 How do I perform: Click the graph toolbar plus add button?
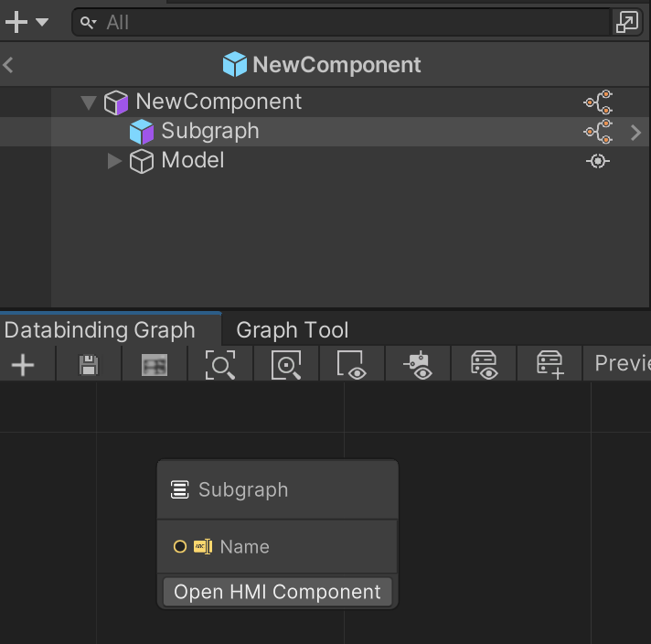point(23,365)
